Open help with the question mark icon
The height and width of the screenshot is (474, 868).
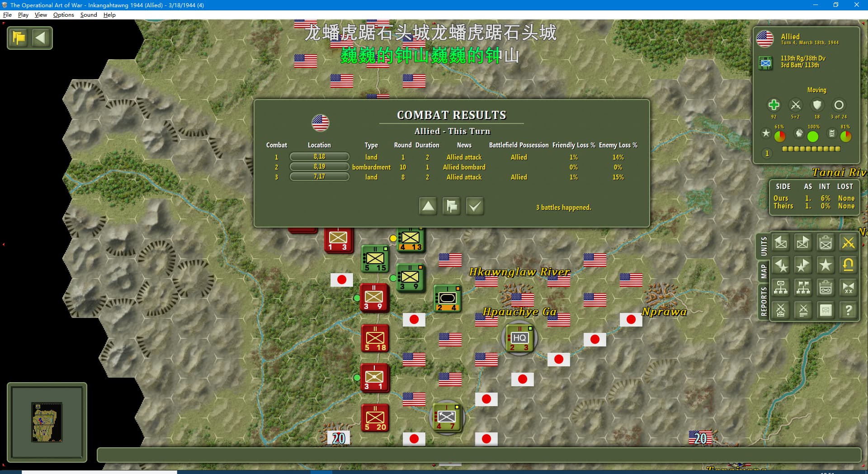pyautogui.click(x=849, y=310)
